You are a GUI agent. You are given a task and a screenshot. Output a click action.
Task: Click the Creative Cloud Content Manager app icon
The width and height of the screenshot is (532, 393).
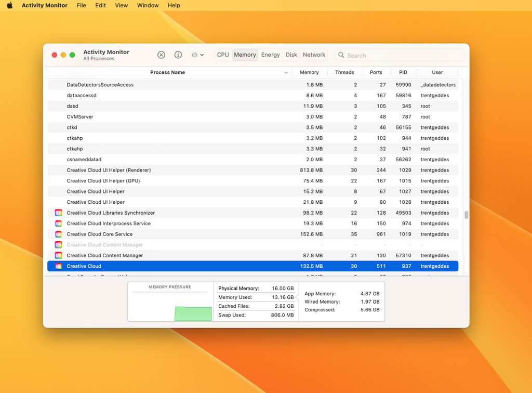[58, 255]
